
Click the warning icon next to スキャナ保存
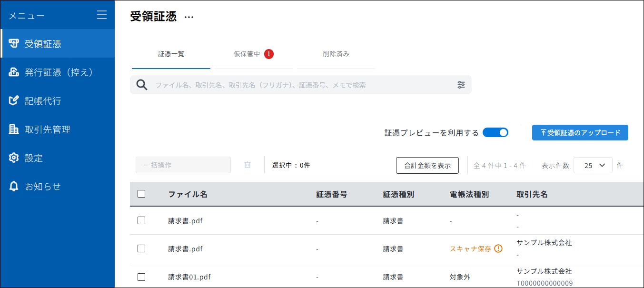(x=498, y=248)
